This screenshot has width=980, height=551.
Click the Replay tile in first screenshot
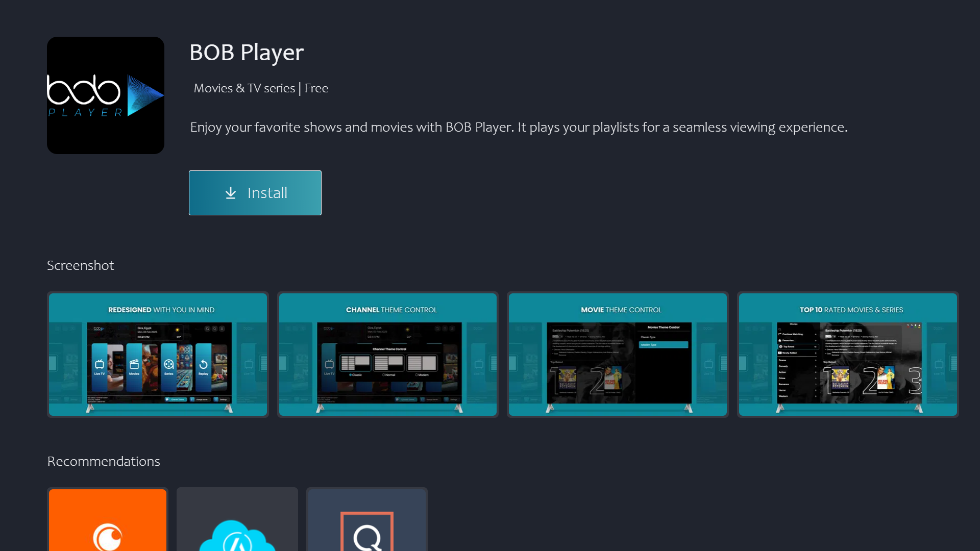pyautogui.click(x=203, y=366)
